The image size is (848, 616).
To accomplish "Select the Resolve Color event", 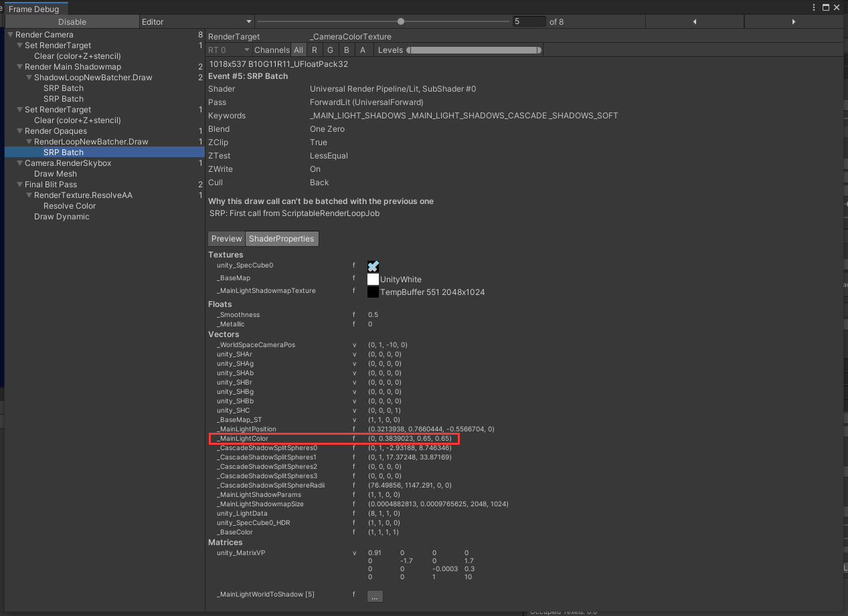I will coord(70,206).
